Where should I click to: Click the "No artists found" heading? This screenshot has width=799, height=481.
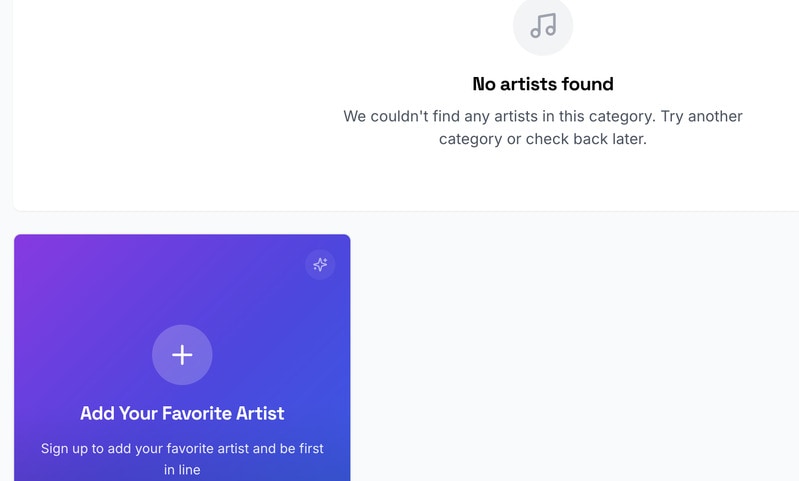coord(543,84)
